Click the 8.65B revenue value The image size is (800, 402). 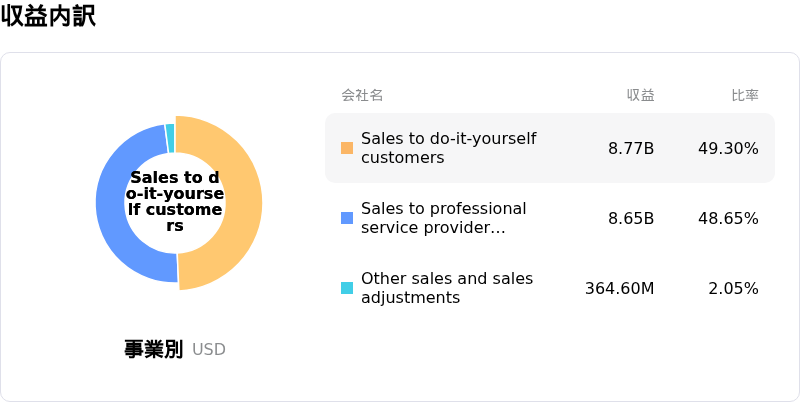(631, 218)
